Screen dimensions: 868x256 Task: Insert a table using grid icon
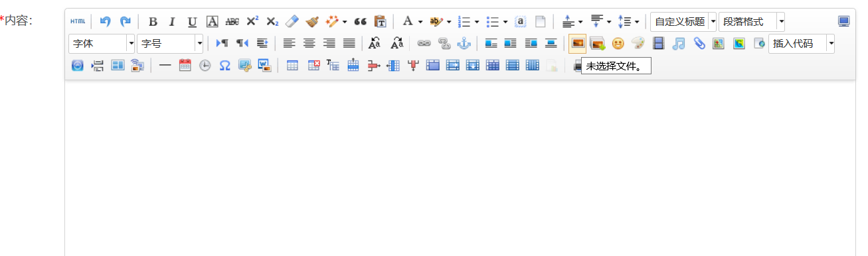tap(292, 66)
